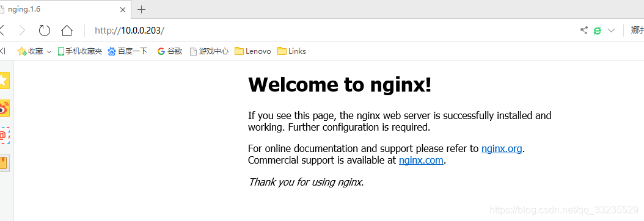
Task: Click the Welcome to nginx! heading
Action: (x=340, y=85)
